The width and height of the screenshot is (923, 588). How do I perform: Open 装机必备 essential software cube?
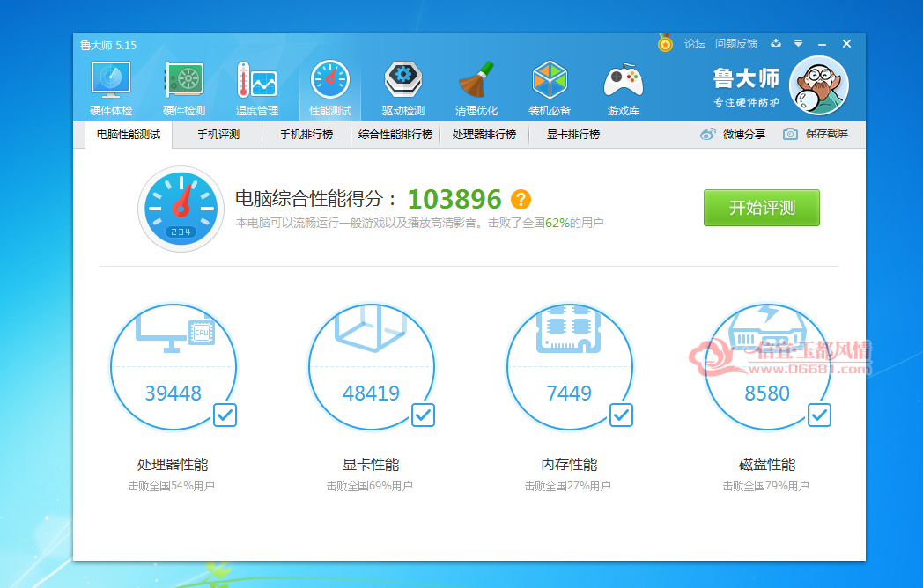tap(550, 88)
